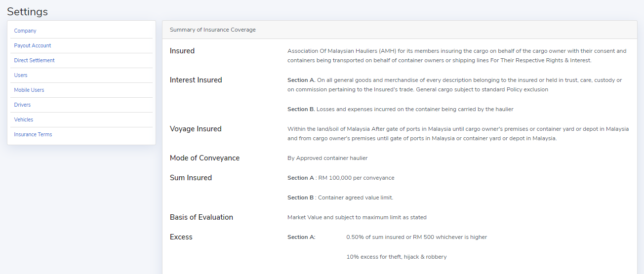Open the Drivers section
The image size is (644, 274).
point(22,105)
